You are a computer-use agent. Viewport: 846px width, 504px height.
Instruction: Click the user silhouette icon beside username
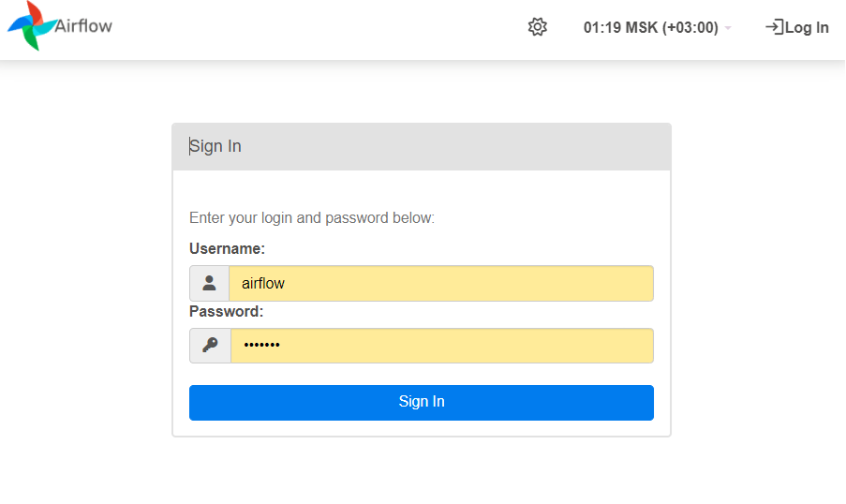[209, 283]
